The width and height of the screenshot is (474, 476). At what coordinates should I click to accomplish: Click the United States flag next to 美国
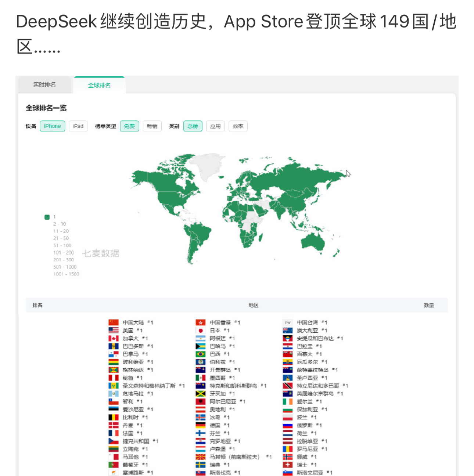coord(114,331)
